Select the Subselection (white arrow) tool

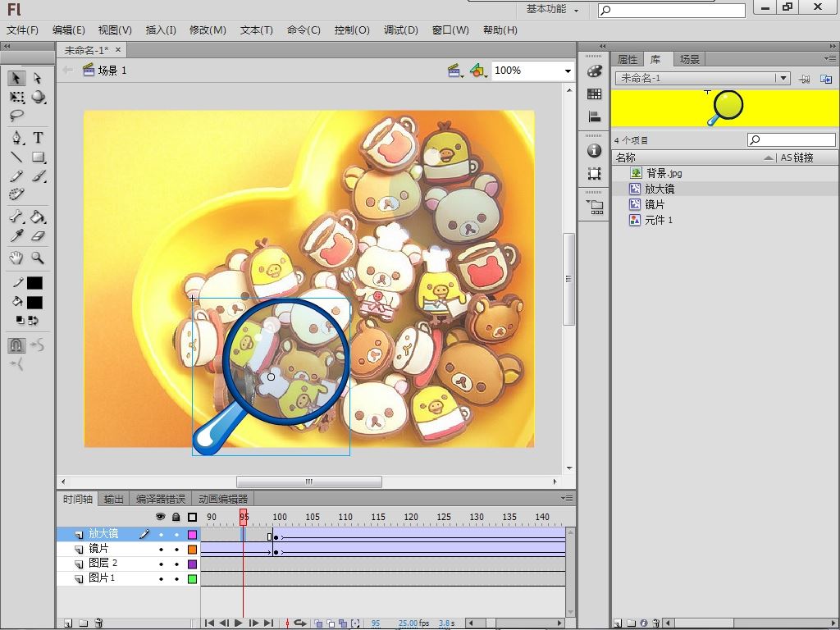38,78
